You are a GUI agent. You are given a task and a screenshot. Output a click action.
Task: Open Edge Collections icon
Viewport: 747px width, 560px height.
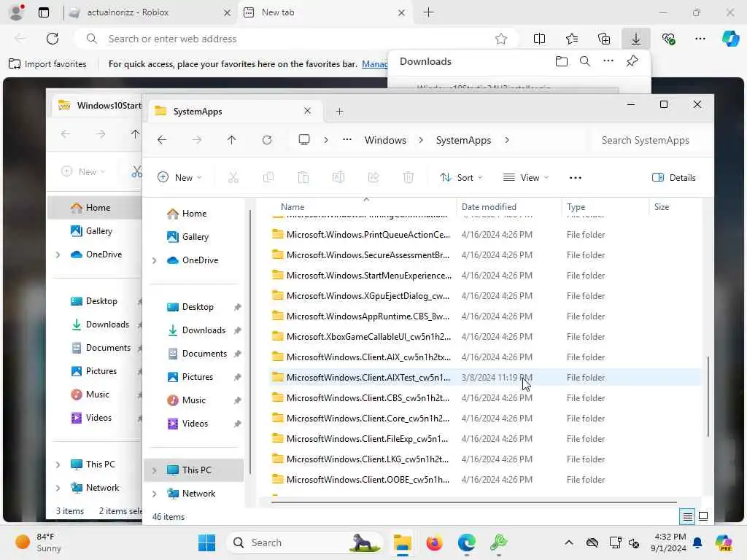[x=603, y=39]
